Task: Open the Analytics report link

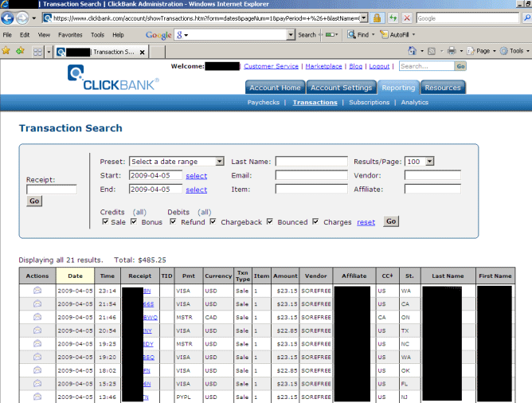Action: 415,102
